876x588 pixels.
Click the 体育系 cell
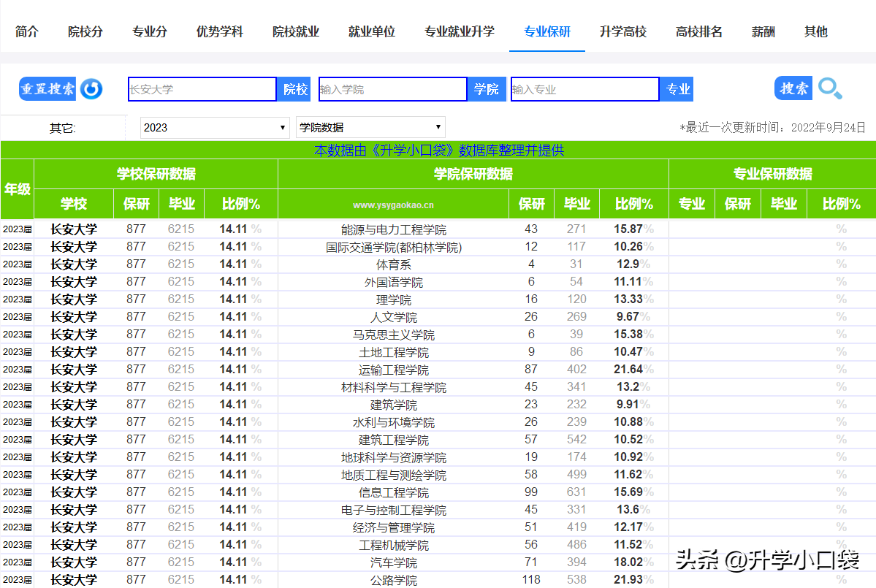point(393,264)
